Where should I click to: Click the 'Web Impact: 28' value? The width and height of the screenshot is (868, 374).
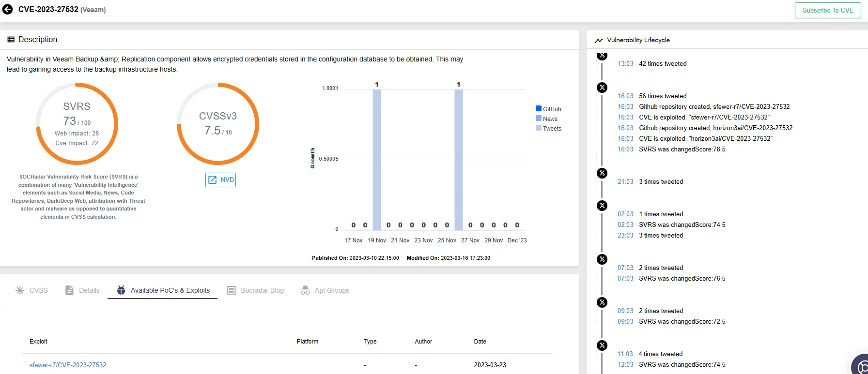pyautogui.click(x=77, y=134)
